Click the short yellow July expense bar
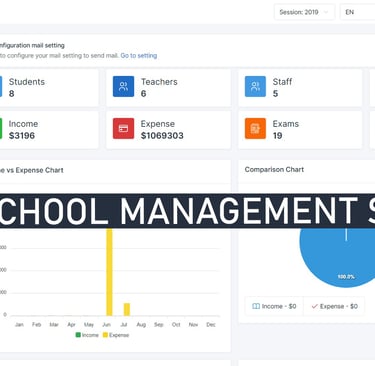 point(127,309)
